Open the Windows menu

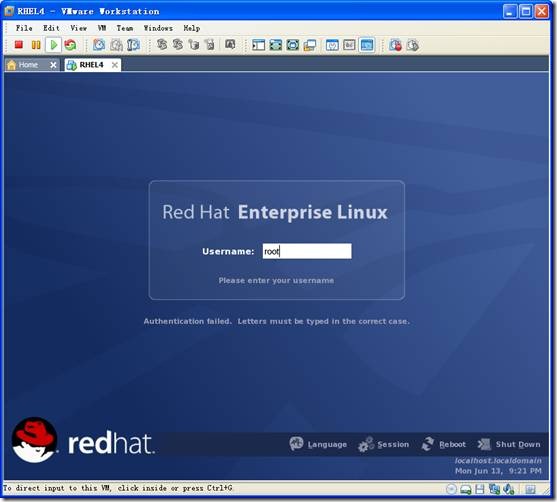[x=158, y=28]
